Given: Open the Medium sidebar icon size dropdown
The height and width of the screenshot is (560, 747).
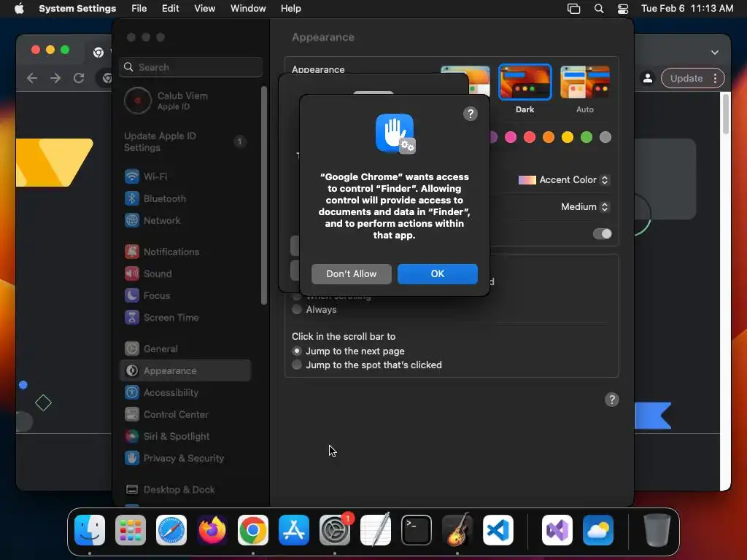Looking at the screenshot, I should [x=584, y=206].
